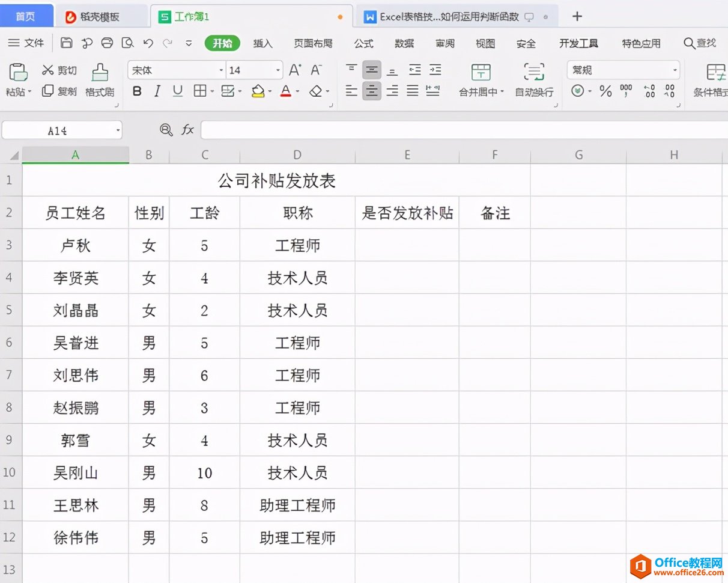The height and width of the screenshot is (583, 728).
Task: Apply percent style with % icon
Action: click(605, 91)
